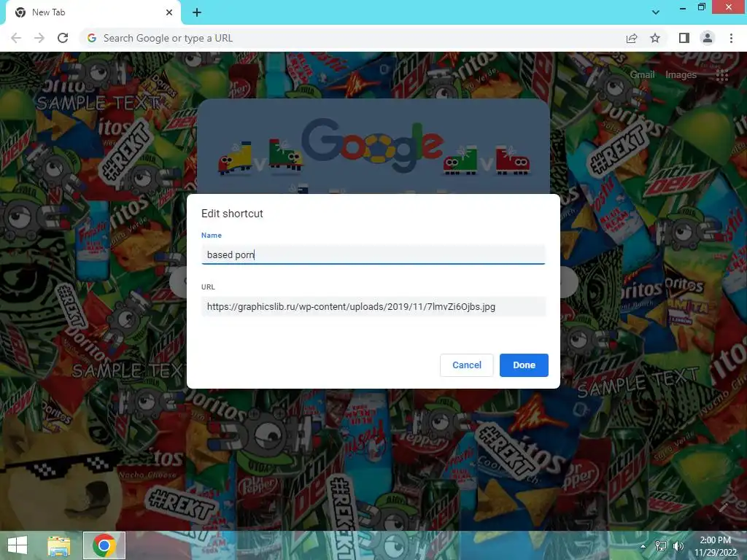Click the Google icon in the address bar
The image size is (747, 560).
[92, 38]
